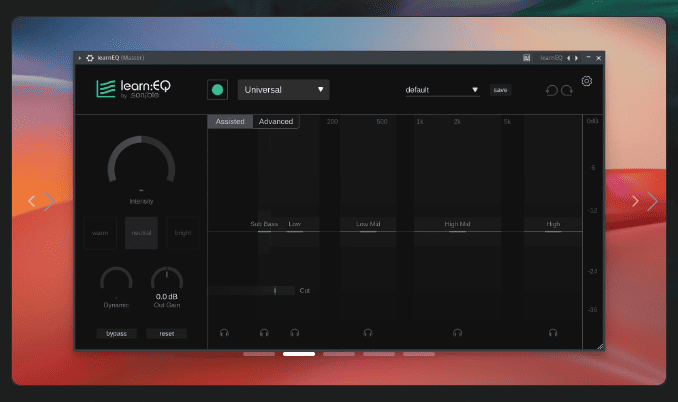Viewport: 678px width, 402px height.
Task: Click the learn:EQ sonible logo
Action: coord(133,89)
